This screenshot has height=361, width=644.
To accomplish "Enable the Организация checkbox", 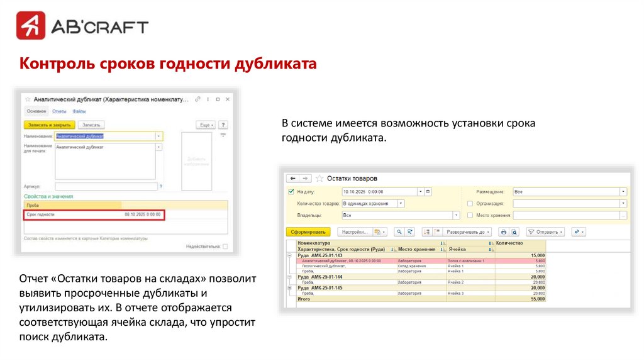I will coord(470,204).
